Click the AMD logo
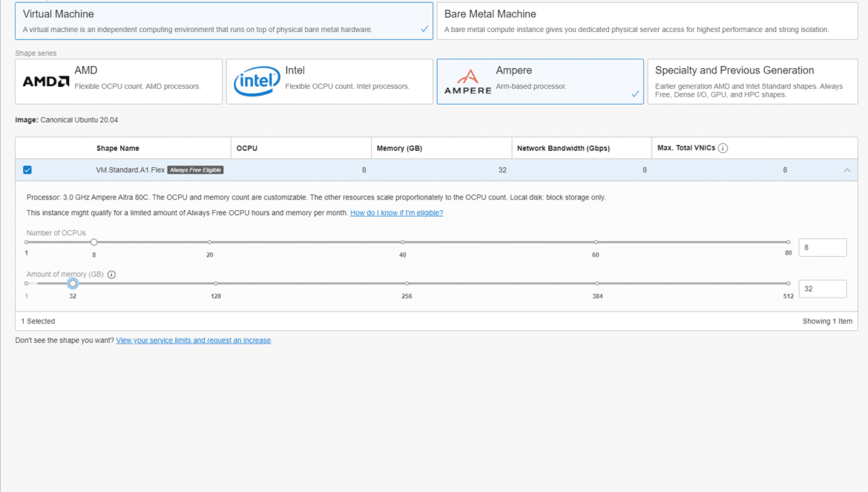 pos(46,82)
